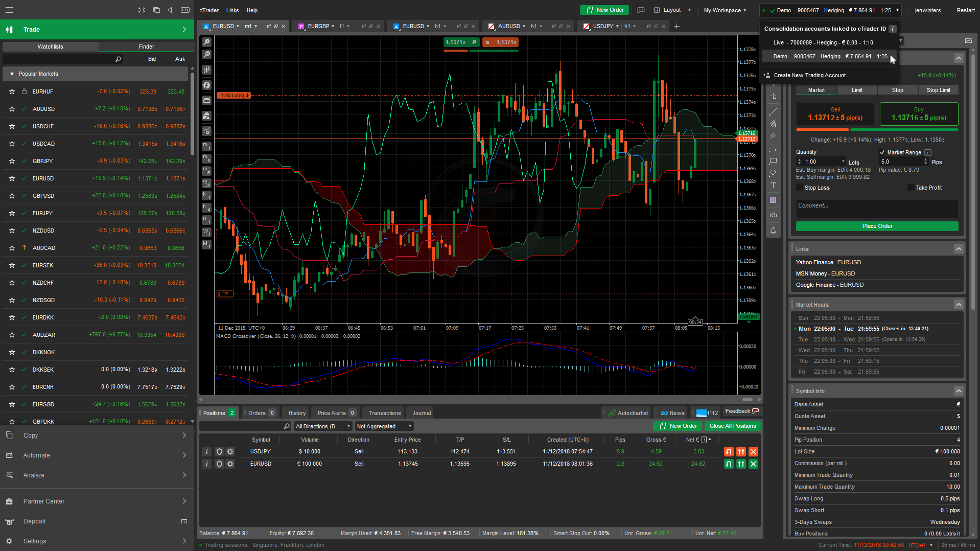Viewport: 980px width, 551px height.
Task: Toggle favorite star for AUDZAR
Action: 12,335
